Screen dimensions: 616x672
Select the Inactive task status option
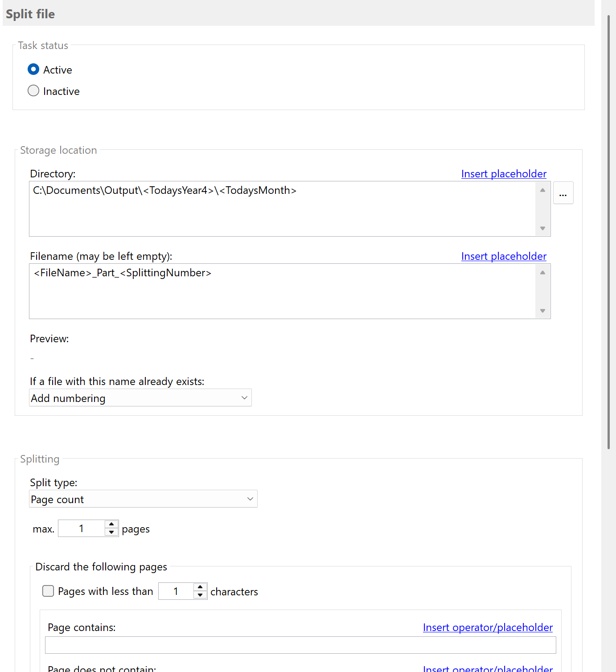pos(33,91)
